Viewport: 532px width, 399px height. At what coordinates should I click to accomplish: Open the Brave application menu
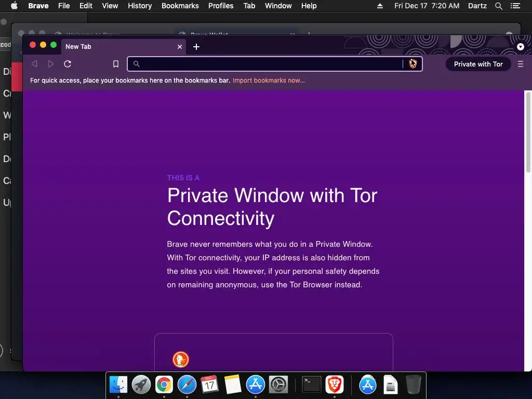[x=38, y=6]
